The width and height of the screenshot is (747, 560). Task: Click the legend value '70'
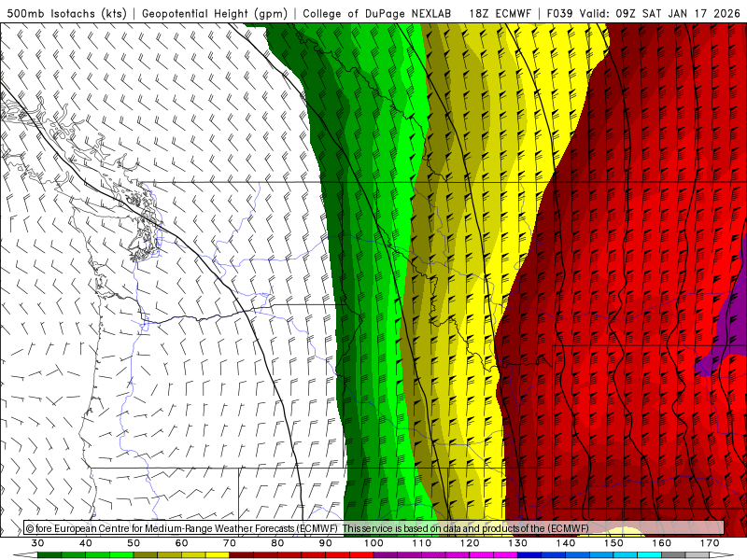pyautogui.click(x=230, y=543)
